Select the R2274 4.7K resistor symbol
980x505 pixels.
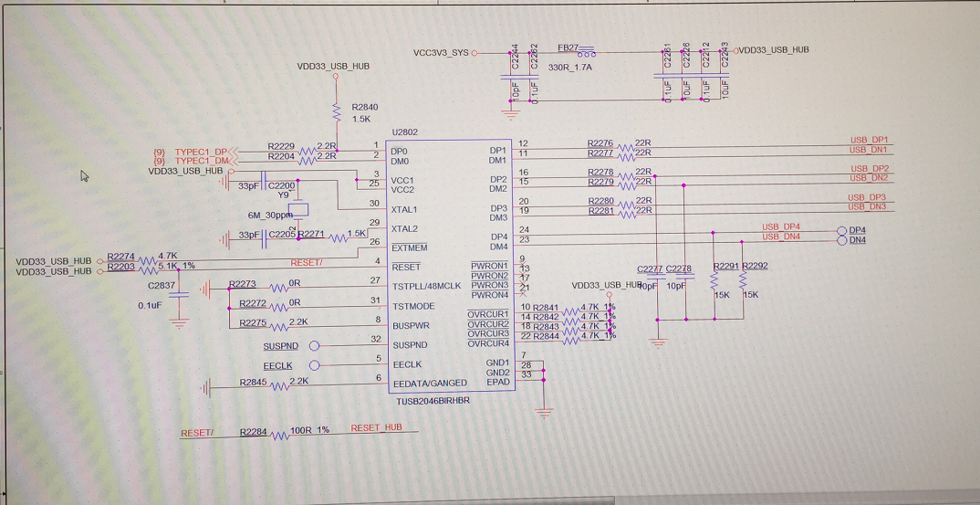pos(148,261)
